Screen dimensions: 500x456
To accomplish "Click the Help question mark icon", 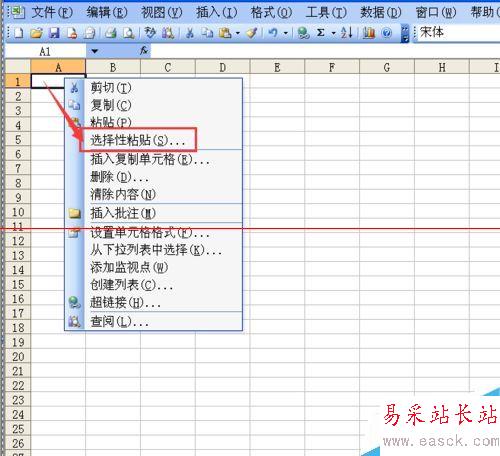I will click(x=387, y=33).
